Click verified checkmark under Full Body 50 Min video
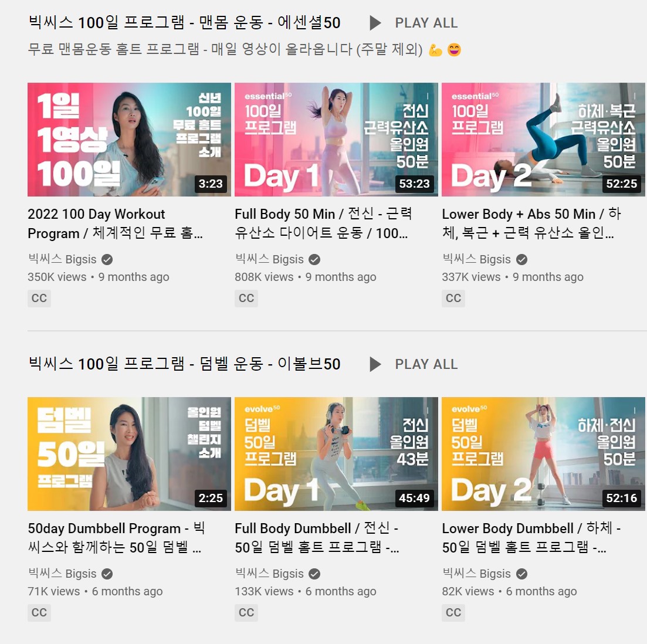 tap(314, 259)
